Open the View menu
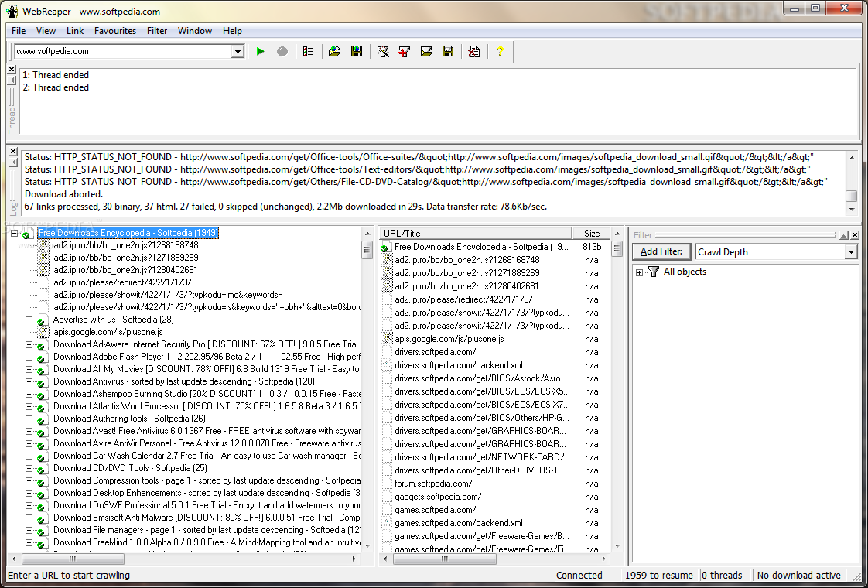This screenshot has height=588, width=868. point(46,31)
